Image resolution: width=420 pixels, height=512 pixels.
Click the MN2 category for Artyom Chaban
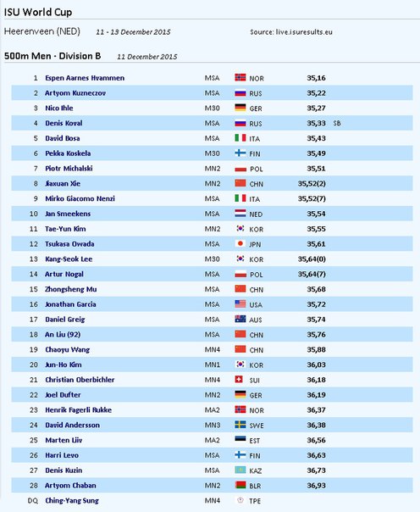pyautogui.click(x=213, y=486)
